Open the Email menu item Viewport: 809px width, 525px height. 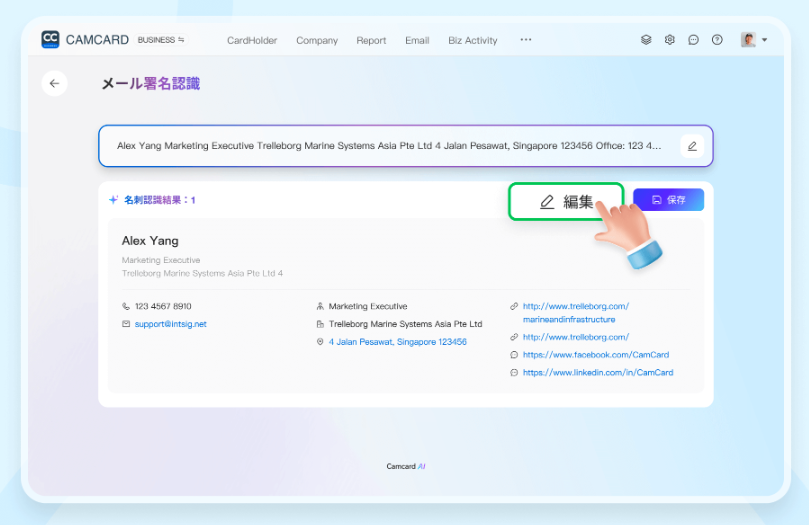point(417,40)
